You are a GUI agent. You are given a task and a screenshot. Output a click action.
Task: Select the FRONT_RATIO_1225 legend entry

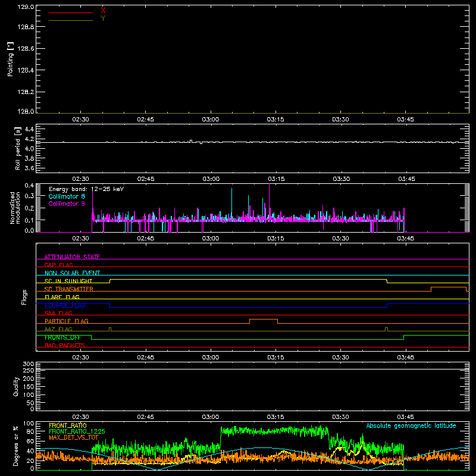[x=77, y=431]
